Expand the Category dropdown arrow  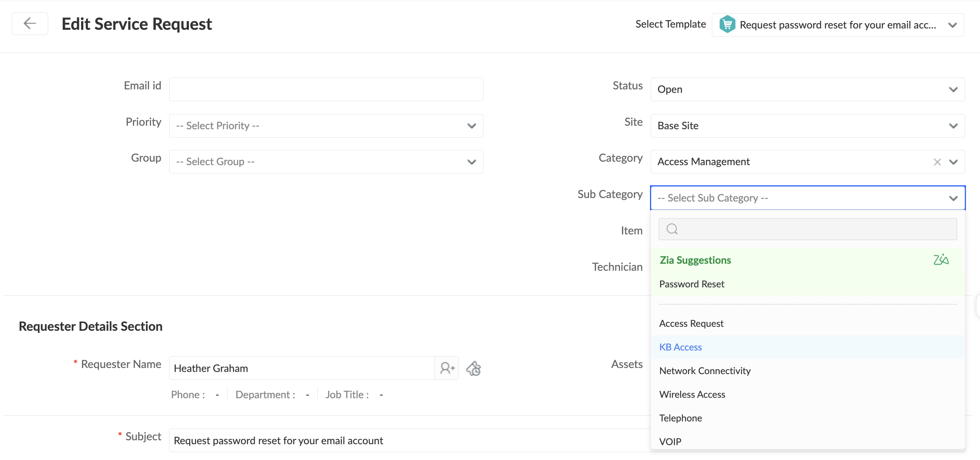point(953,162)
